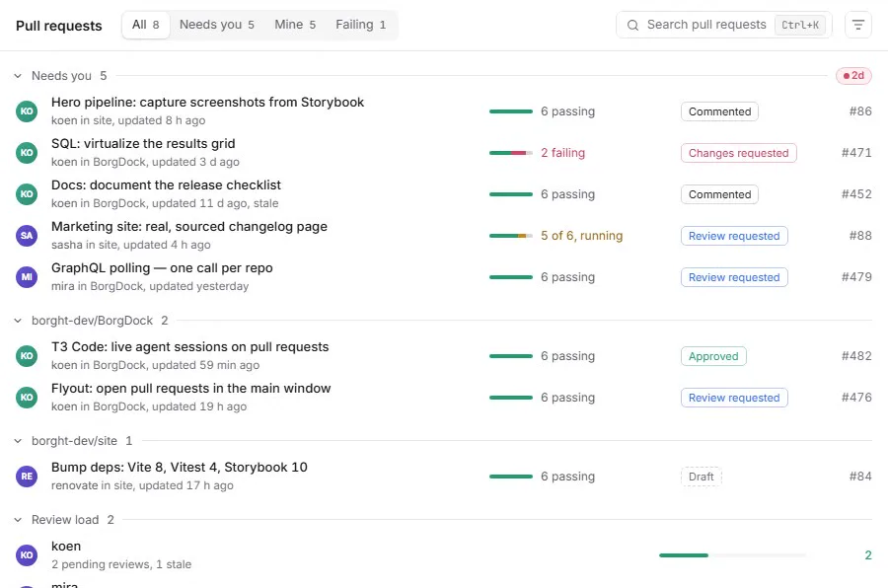
Task: Switch to the Failing tab
Action: 361,25
